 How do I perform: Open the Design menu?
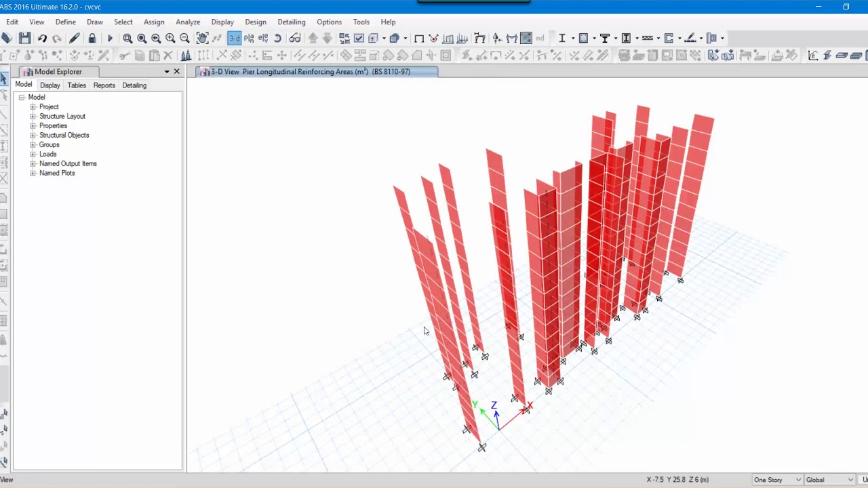(x=256, y=22)
